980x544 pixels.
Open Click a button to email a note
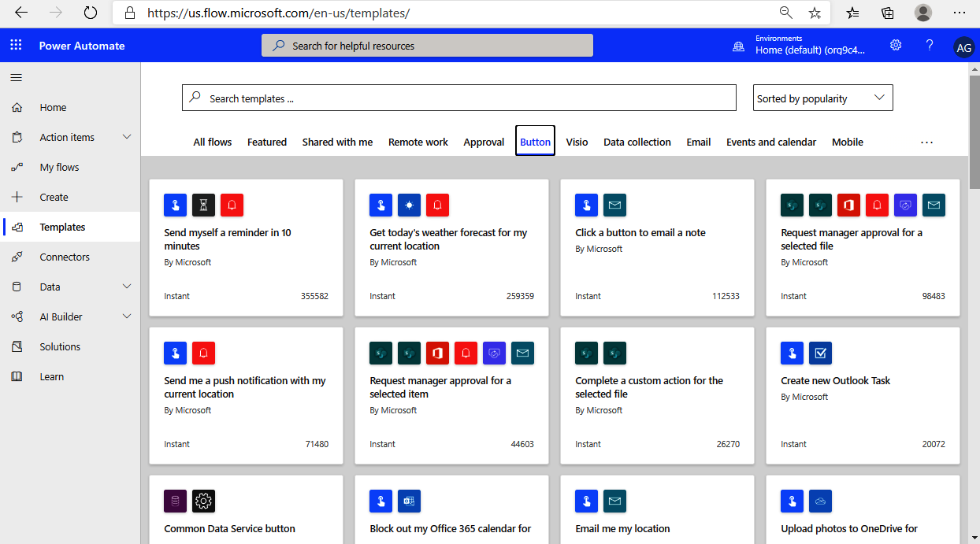click(x=657, y=248)
